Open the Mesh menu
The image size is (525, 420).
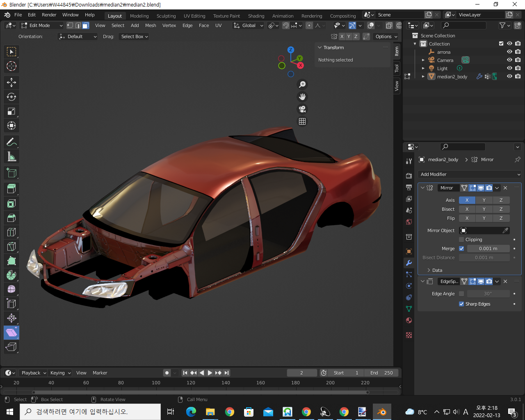(151, 25)
